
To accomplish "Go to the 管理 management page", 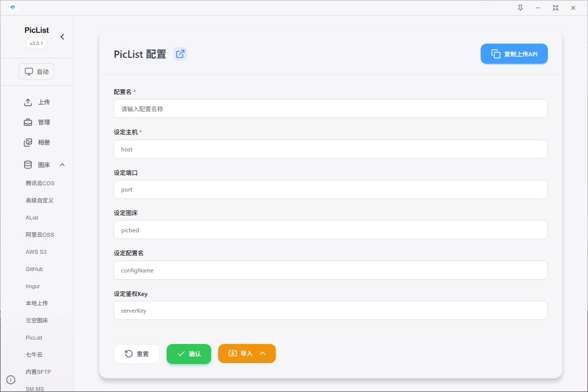I will [x=37, y=122].
